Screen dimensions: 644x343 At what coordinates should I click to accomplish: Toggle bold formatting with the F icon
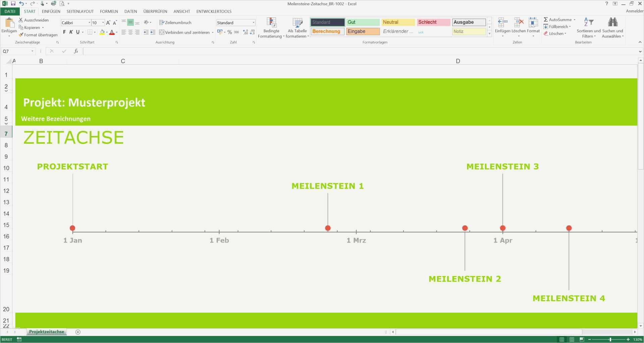pyautogui.click(x=64, y=32)
